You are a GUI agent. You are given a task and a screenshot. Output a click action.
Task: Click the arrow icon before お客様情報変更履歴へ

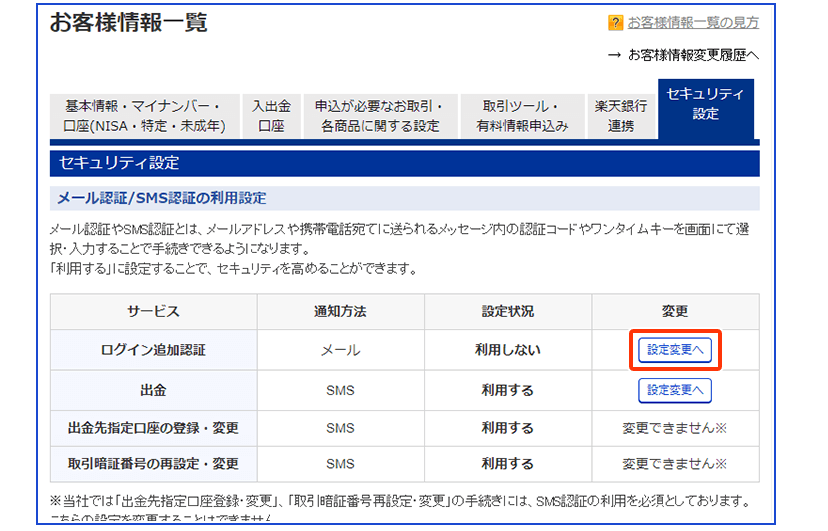(614, 54)
